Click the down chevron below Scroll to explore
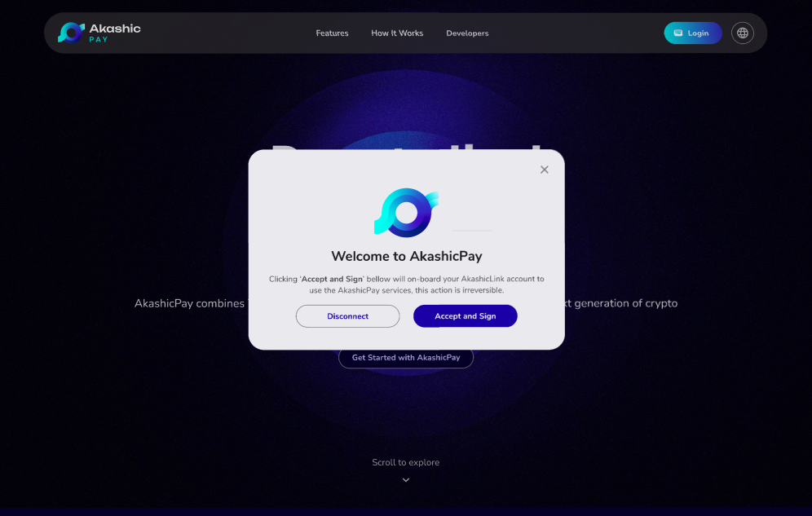 (x=406, y=480)
